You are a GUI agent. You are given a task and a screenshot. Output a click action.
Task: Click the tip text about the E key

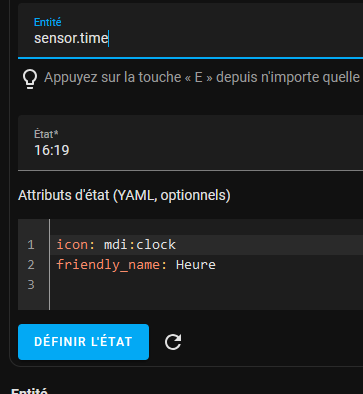tap(203, 78)
